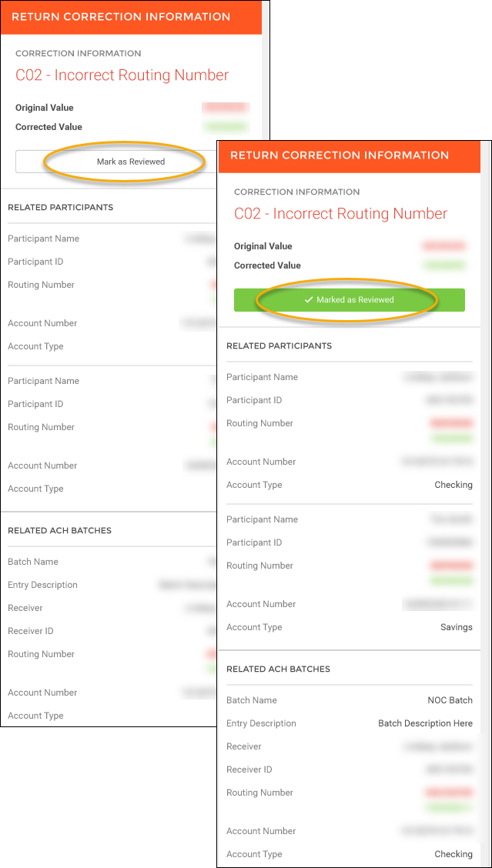
Task: Click front panel's Related Participants section heading
Action: pos(279,346)
